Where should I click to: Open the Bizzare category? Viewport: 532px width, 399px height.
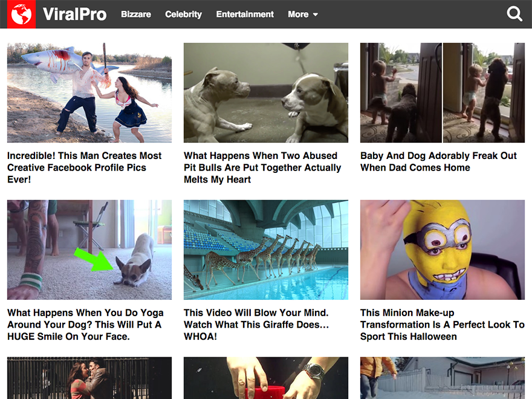(136, 15)
